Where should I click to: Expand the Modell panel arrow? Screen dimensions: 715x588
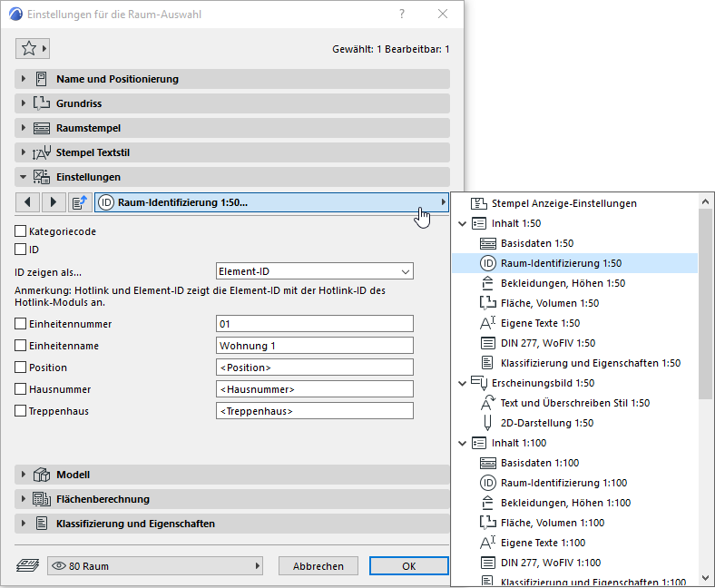24,475
